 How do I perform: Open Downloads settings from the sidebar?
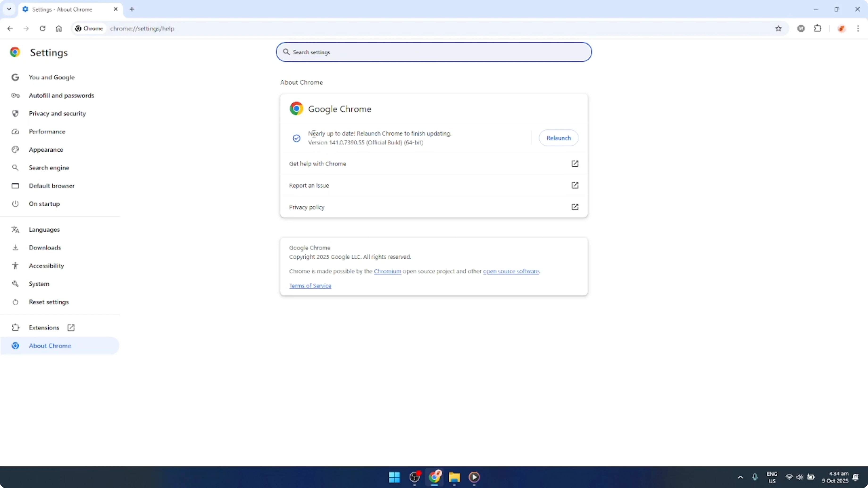(45, 248)
